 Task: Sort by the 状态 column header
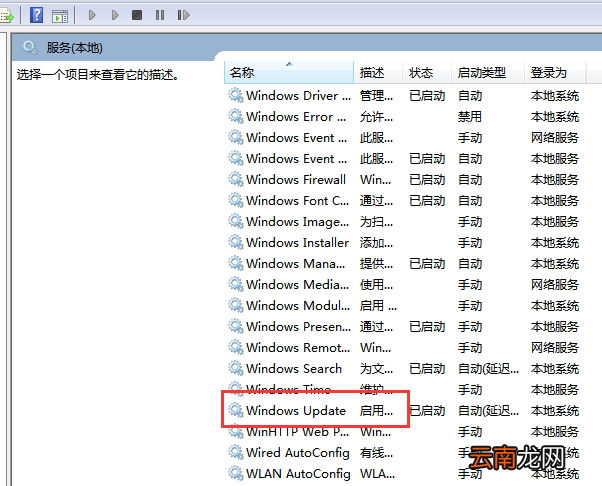(427, 72)
